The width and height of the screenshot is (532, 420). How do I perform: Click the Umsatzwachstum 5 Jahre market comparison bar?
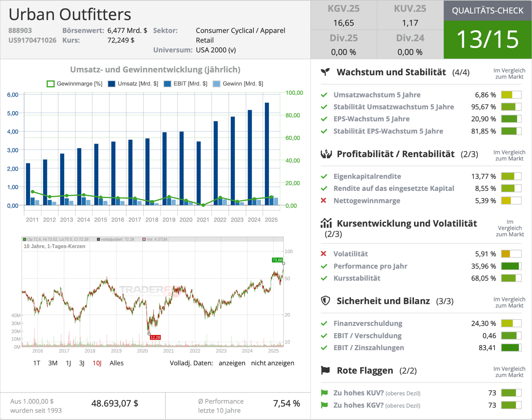tap(511, 95)
